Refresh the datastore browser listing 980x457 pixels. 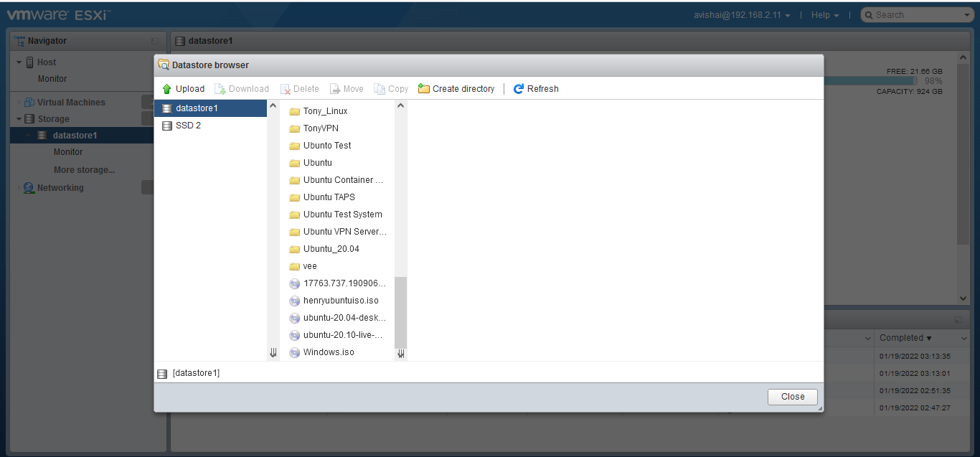click(x=536, y=89)
